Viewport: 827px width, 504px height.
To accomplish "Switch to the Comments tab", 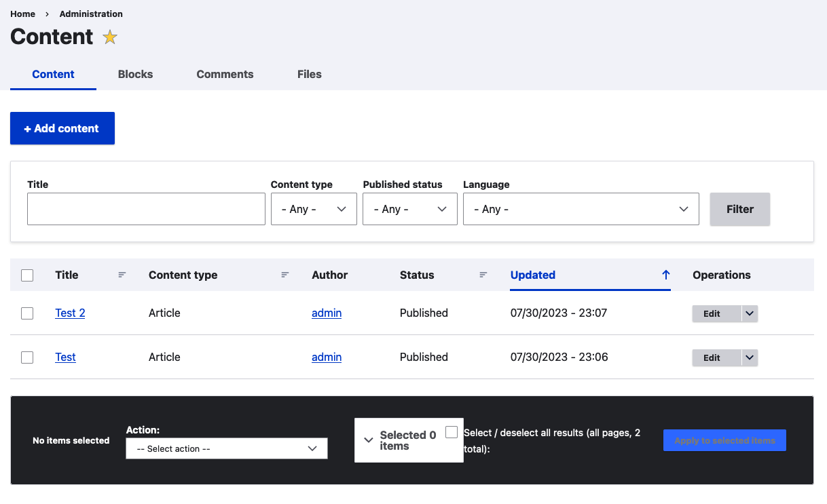I will (225, 74).
